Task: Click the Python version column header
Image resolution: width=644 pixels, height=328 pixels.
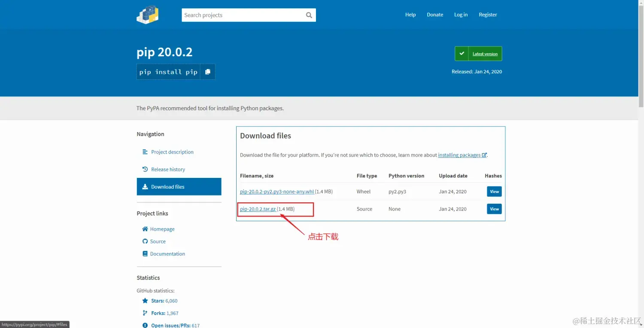Action: coord(406,176)
